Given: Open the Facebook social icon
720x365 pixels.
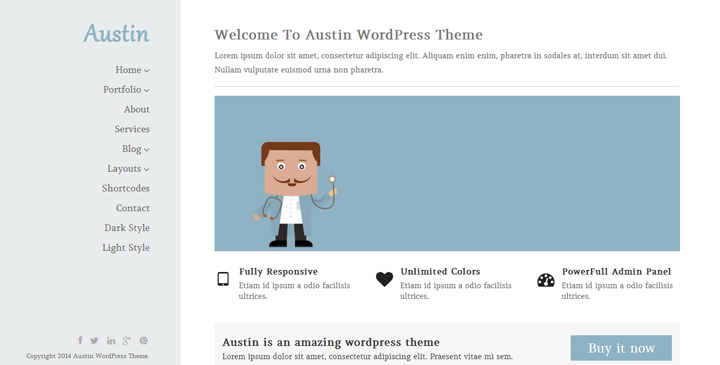Looking at the screenshot, I should [80, 340].
